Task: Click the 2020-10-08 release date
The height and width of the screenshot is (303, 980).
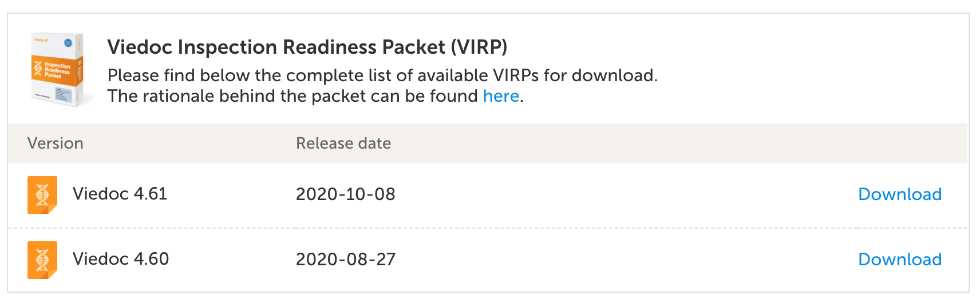Action: coord(345,194)
